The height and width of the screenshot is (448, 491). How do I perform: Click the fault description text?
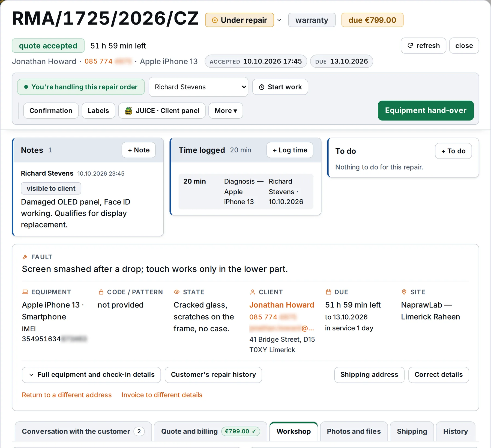[x=155, y=269]
